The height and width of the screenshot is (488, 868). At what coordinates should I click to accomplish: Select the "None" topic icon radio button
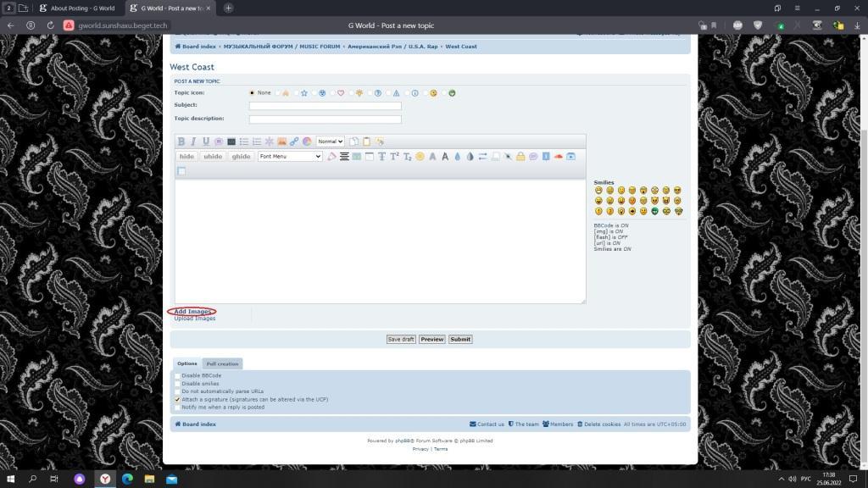[252, 93]
